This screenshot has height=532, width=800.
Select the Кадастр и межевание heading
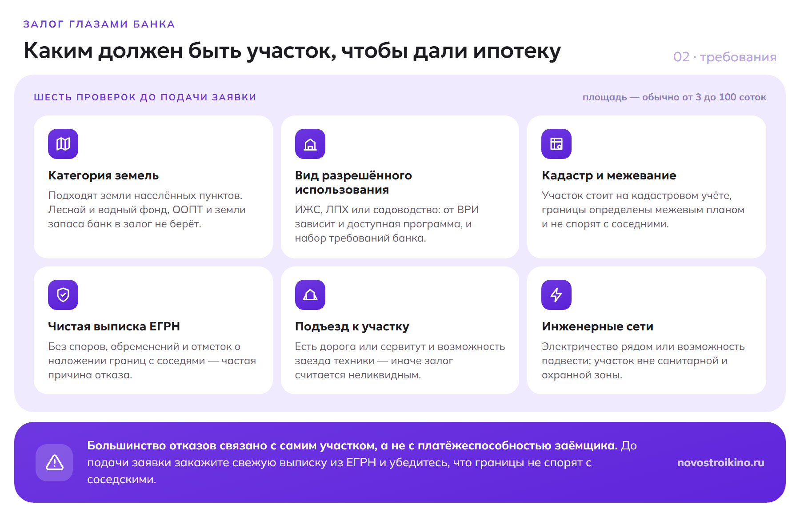pyautogui.click(x=609, y=175)
